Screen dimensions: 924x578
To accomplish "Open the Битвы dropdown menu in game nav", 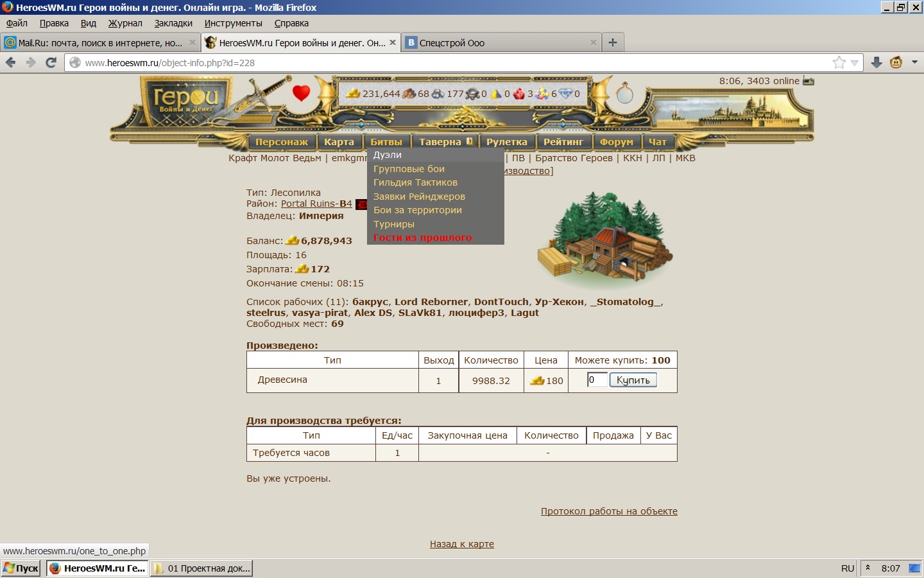I will (386, 142).
